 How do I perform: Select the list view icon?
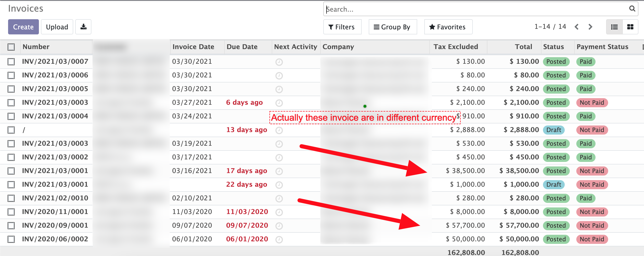(614, 27)
